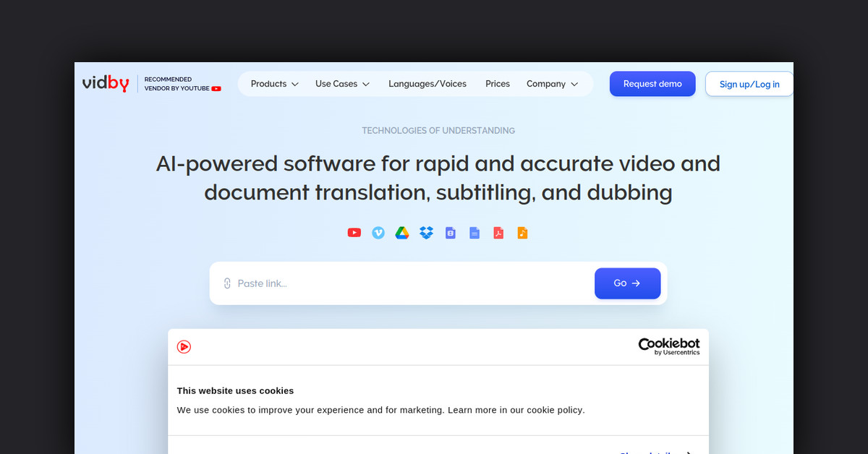Click the blue document file icon
The image size is (868, 454).
point(475,233)
